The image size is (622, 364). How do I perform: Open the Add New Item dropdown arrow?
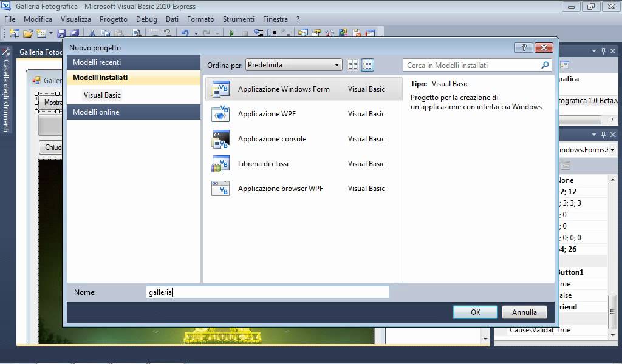[51, 33]
